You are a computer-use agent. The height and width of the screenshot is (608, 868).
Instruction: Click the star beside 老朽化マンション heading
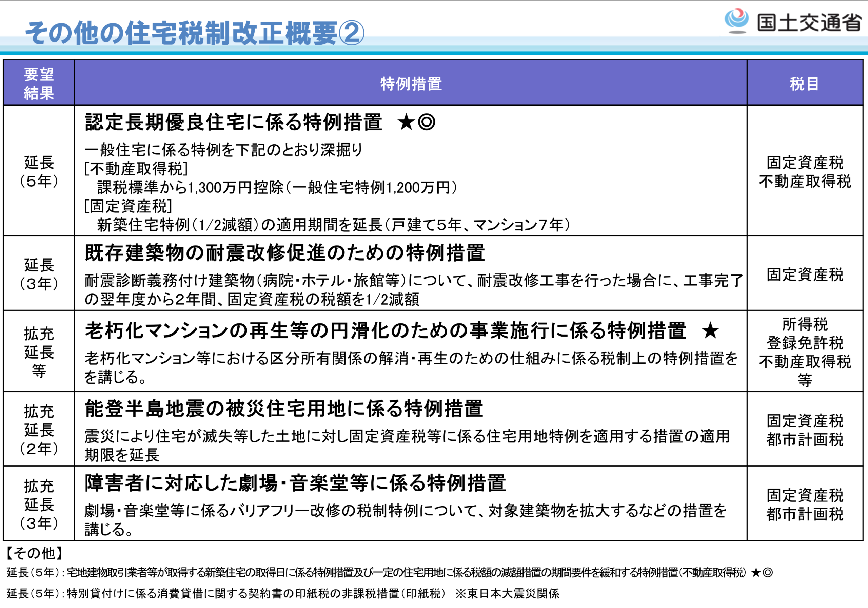pos(710,331)
